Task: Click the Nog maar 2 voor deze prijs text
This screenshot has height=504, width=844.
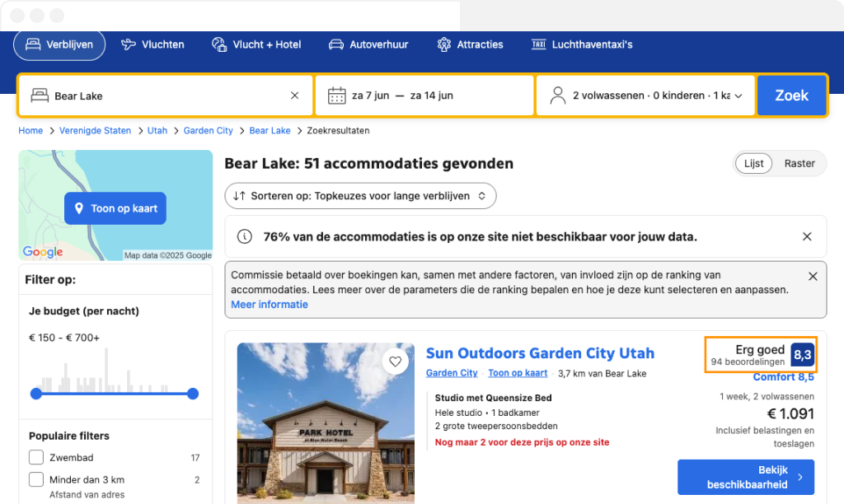Action: [522, 442]
